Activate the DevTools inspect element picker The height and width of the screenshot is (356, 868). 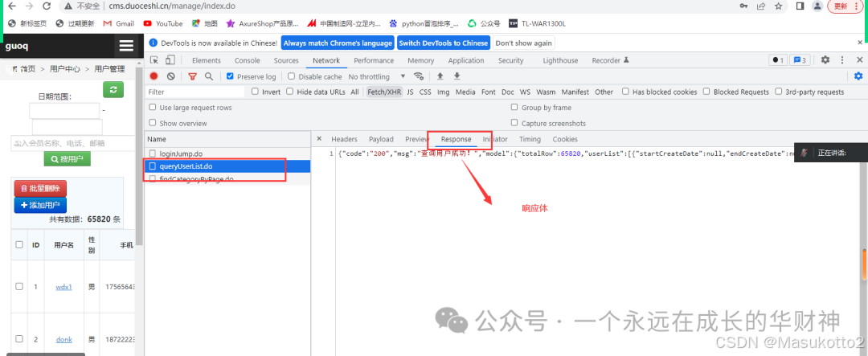tap(154, 59)
